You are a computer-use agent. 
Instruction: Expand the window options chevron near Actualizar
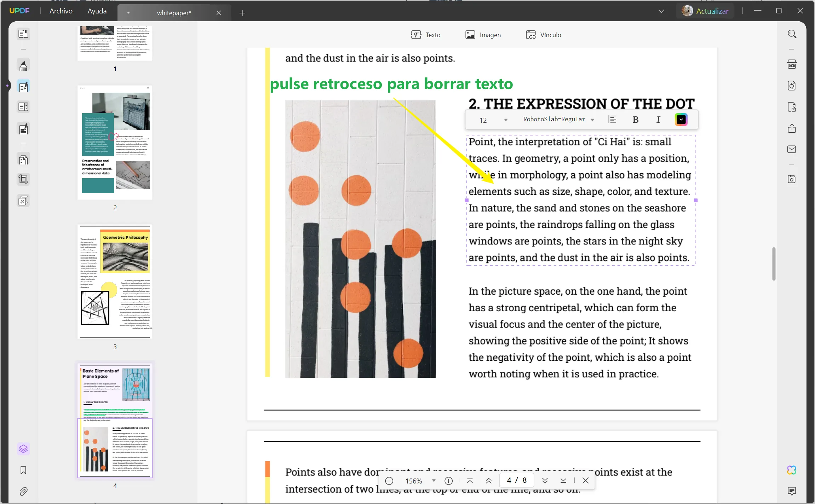coord(661,11)
